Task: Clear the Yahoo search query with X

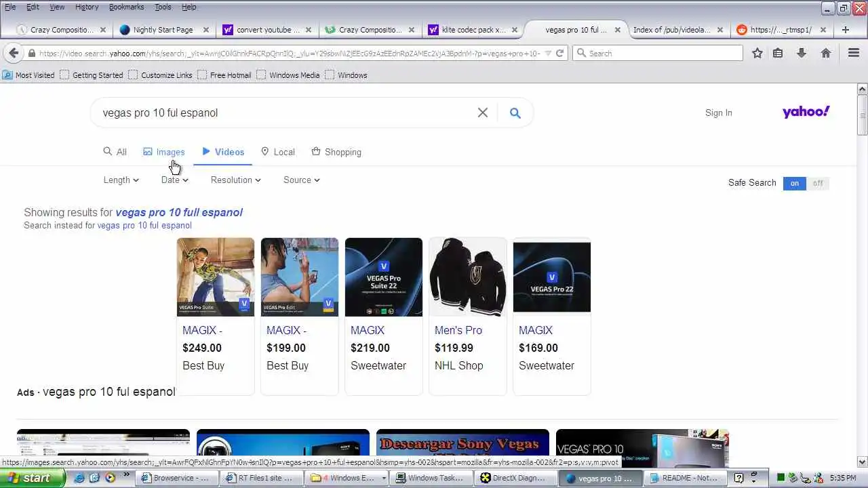Action: (x=483, y=113)
